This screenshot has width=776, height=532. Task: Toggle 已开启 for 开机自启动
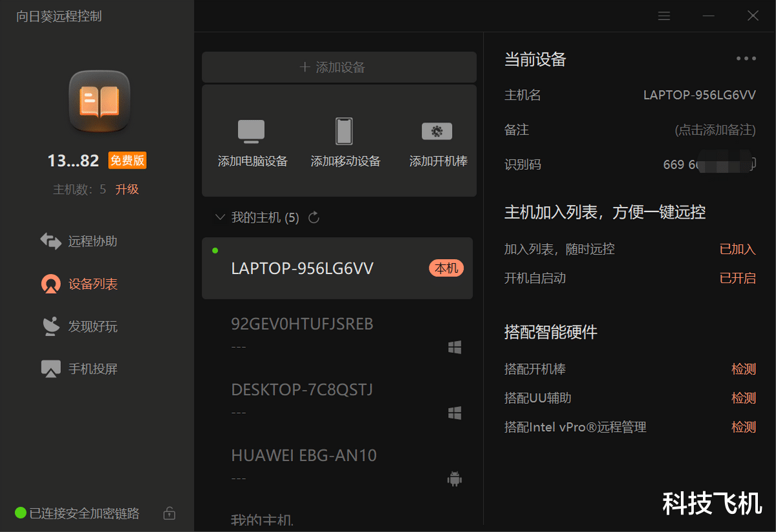[x=738, y=278]
